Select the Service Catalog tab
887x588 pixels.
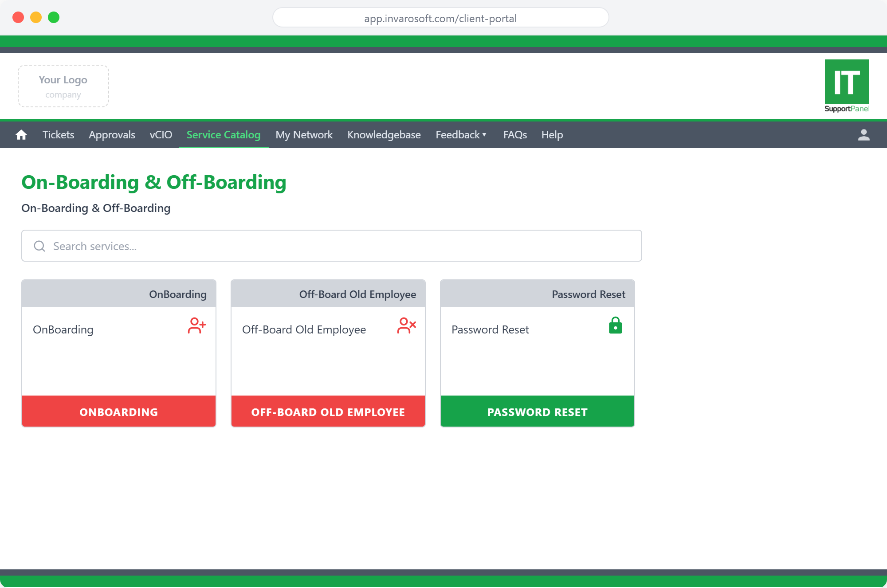point(224,135)
